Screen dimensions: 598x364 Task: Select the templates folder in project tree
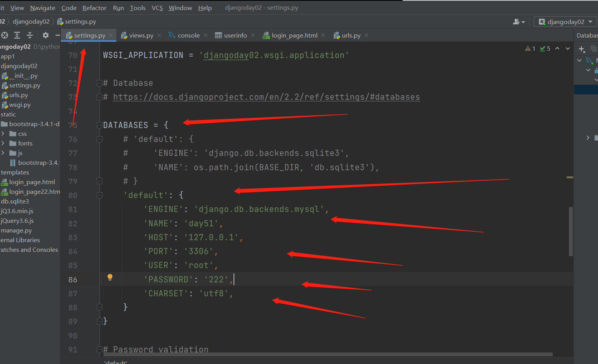click(15, 173)
